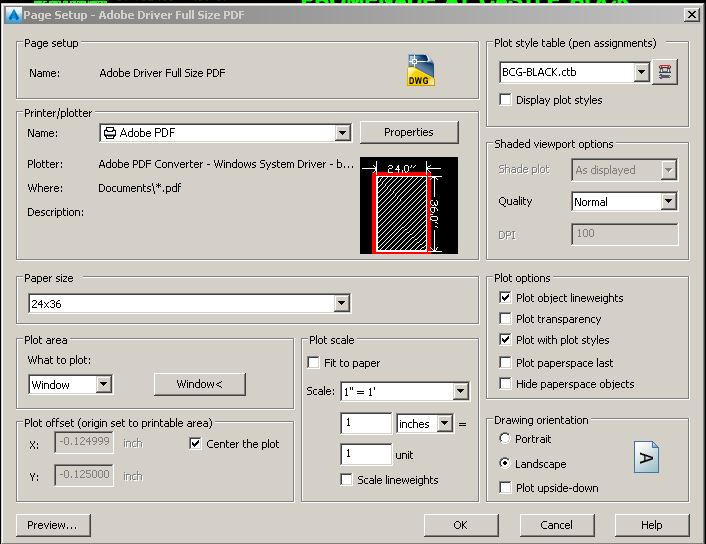The width and height of the screenshot is (706, 544).
Task: Toggle Plot object lineweights checkbox
Action: [505, 298]
